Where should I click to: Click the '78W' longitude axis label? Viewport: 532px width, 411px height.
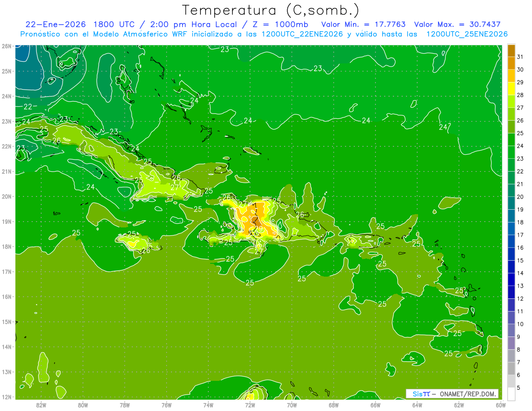[125, 405]
